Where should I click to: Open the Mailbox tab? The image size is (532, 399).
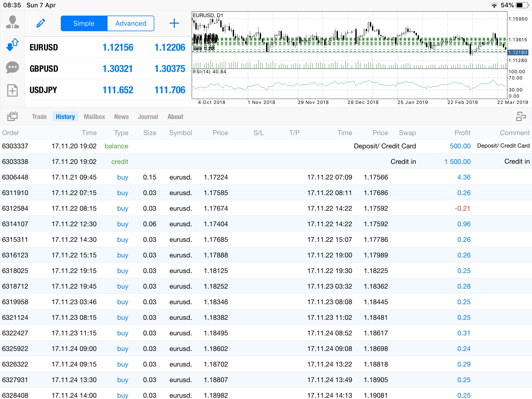(x=94, y=117)
